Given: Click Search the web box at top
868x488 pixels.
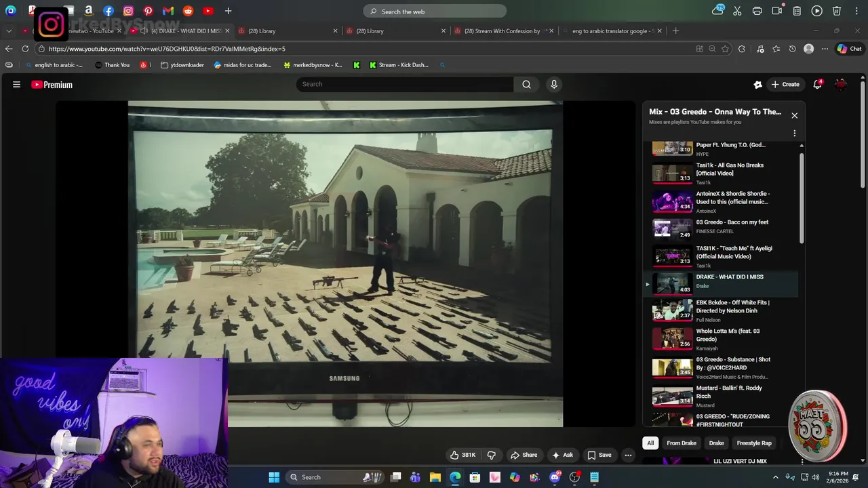Looking at the screenshot, I should (435, 11).
